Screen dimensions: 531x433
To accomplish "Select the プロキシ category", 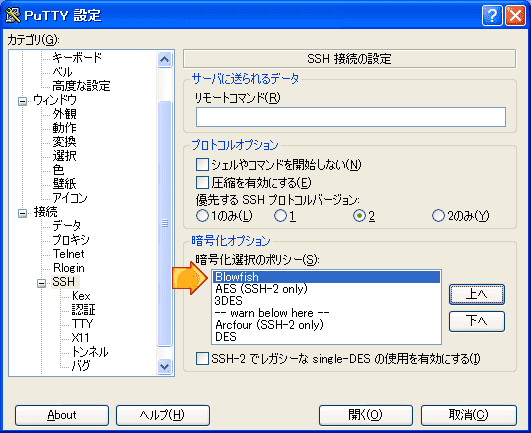I will [71, 240].
